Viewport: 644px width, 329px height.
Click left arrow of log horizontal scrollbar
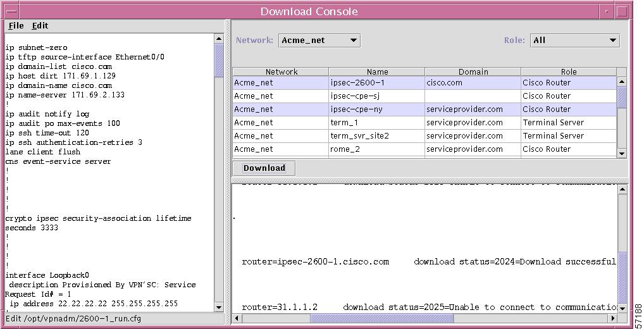tap(237, 318)
